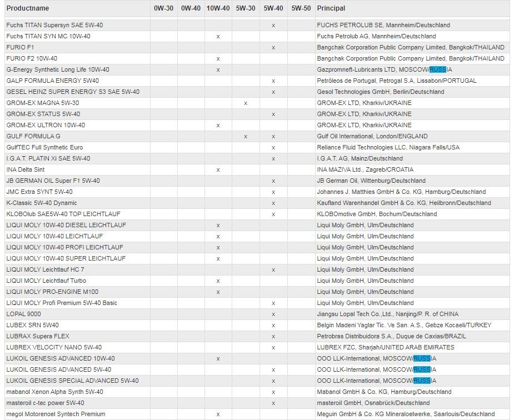Click LUBREX VELOCITY NANO 5W-40 product
This screenshot has width=514, height=420.
[x=54, y=348]
